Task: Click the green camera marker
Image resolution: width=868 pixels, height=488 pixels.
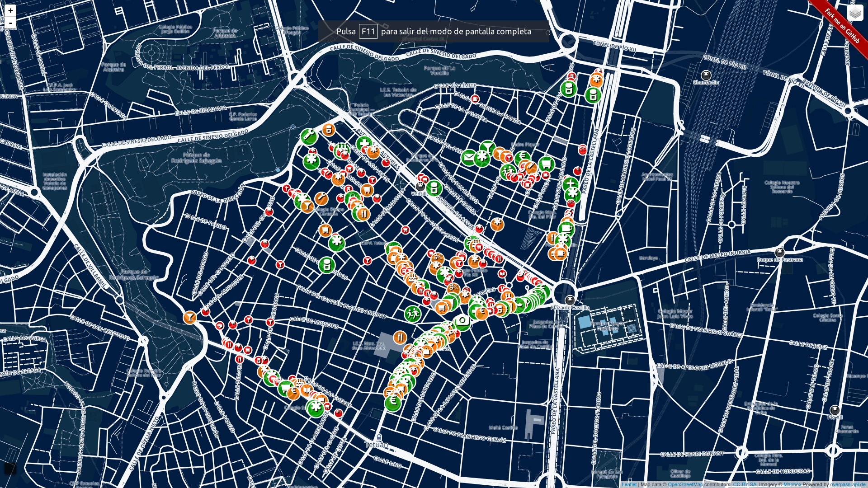Action: click(462, 322)
